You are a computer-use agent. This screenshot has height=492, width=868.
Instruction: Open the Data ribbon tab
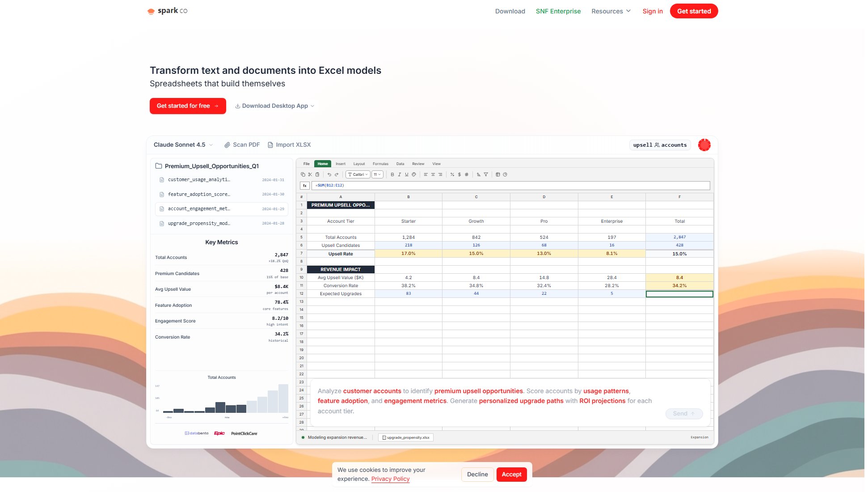pyautogui.click(x=400, y=164)
